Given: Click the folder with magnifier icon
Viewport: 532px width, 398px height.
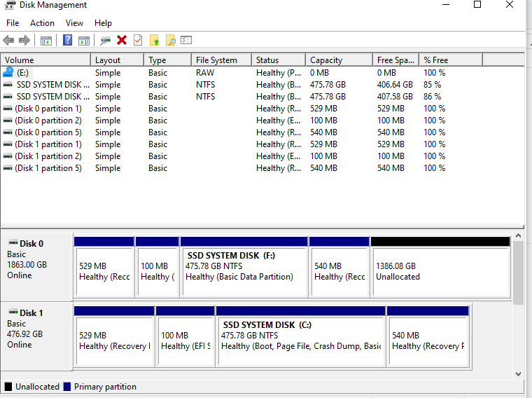Looking at the screenshot, I should (x=171, y=40).
